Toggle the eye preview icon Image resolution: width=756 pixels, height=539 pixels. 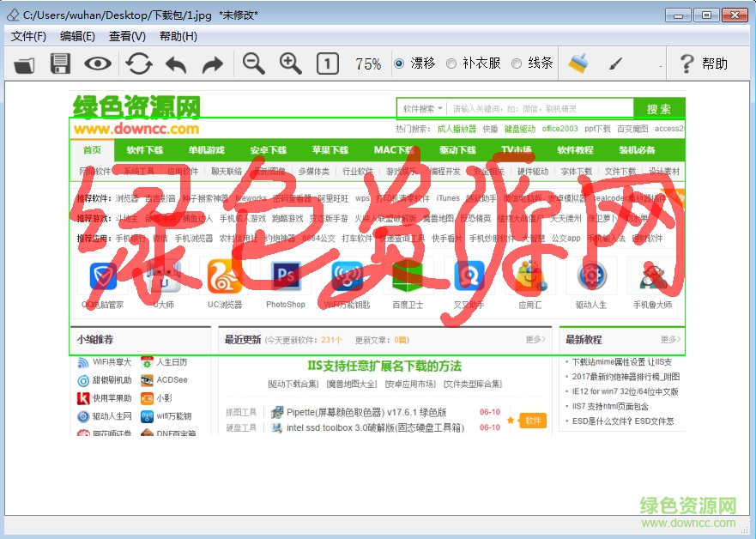click(x=98, y=64)
